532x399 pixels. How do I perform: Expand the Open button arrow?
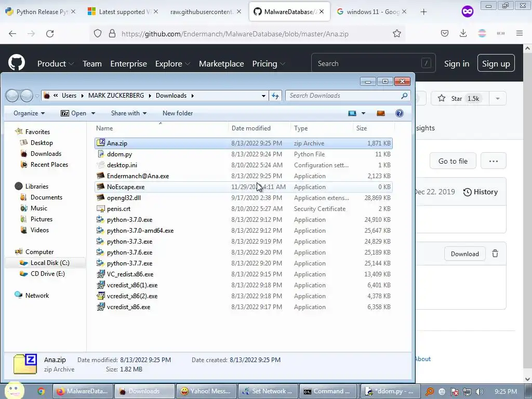pos(94,113)
